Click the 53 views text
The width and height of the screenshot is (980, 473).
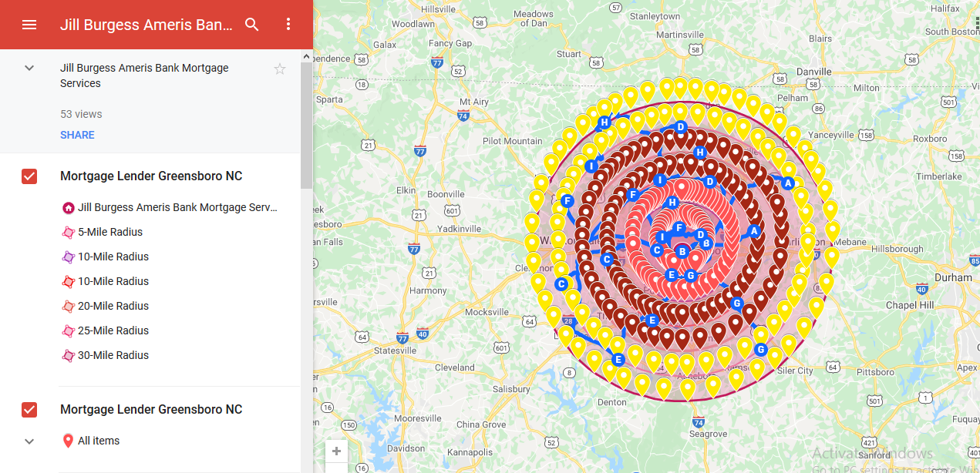coord(81,114)
